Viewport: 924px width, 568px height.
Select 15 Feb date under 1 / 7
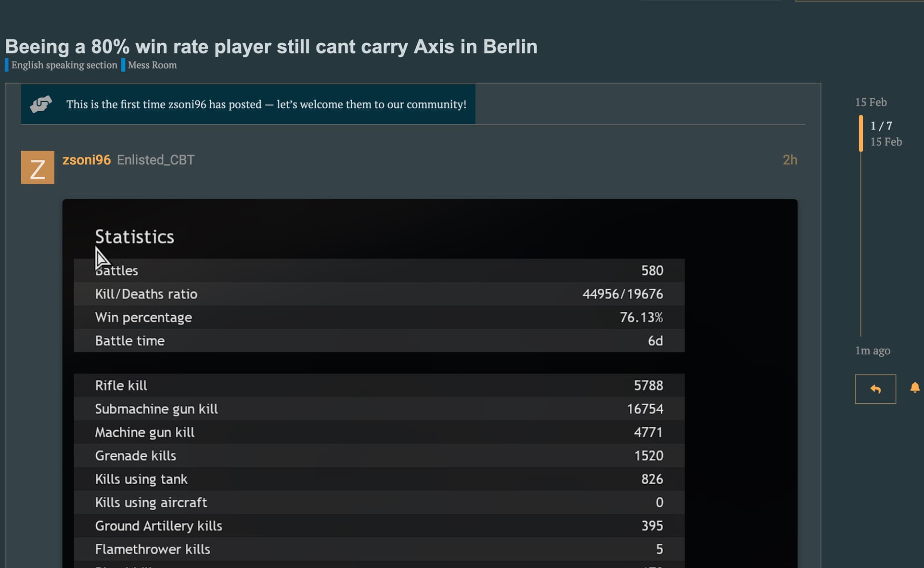point(885,142)
